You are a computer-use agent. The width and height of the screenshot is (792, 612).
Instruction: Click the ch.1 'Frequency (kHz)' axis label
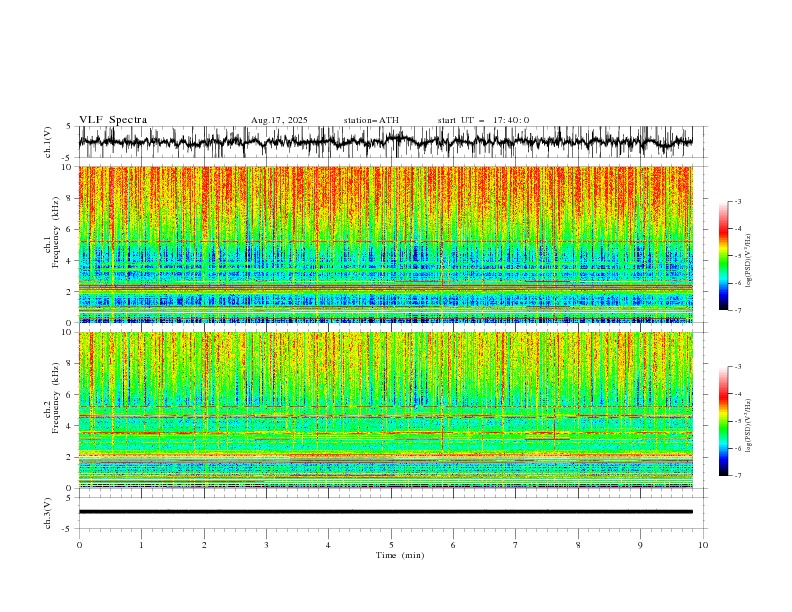[x=55, y=233]
